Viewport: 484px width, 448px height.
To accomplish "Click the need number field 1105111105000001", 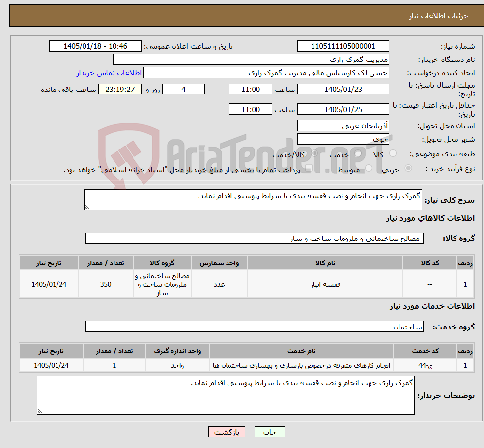I will tap(343, 46).
